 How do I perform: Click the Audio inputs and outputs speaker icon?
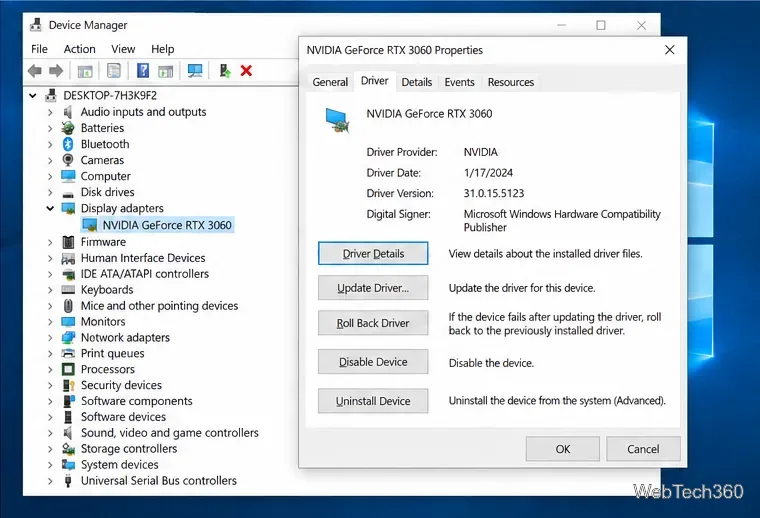[68, 112]
